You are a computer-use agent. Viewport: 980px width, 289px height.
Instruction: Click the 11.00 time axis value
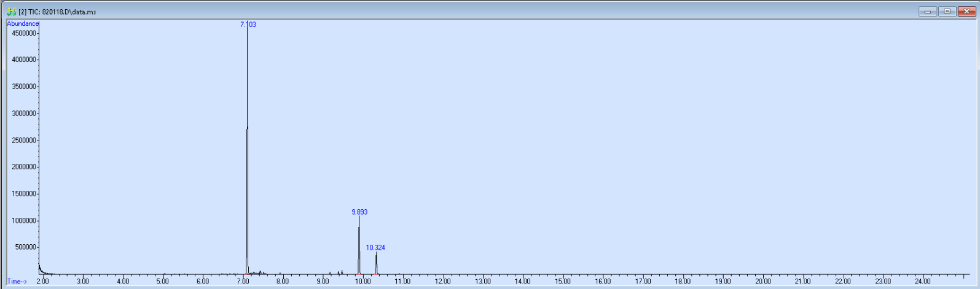pyautogui.click(x=402, y=282)
